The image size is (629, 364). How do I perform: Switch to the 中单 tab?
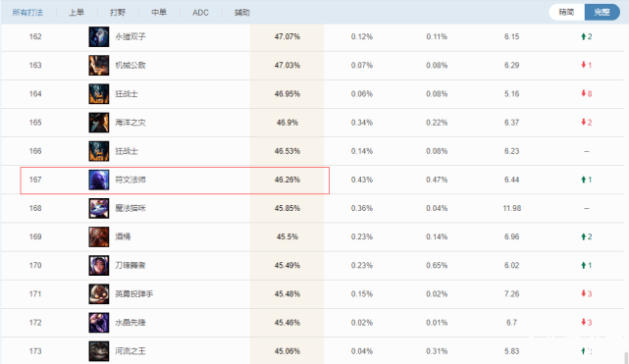click(x=159, y=13)
